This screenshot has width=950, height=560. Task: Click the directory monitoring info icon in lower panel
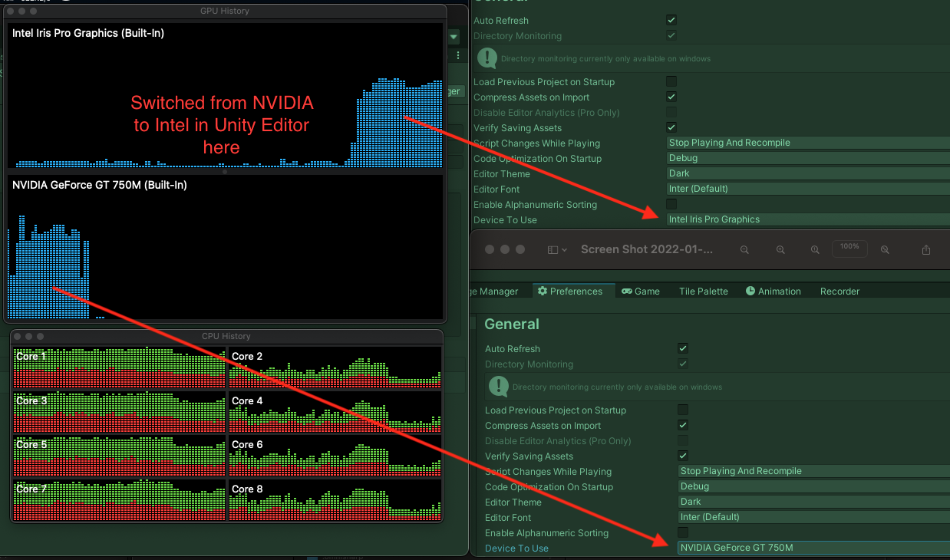pos(499,386)
